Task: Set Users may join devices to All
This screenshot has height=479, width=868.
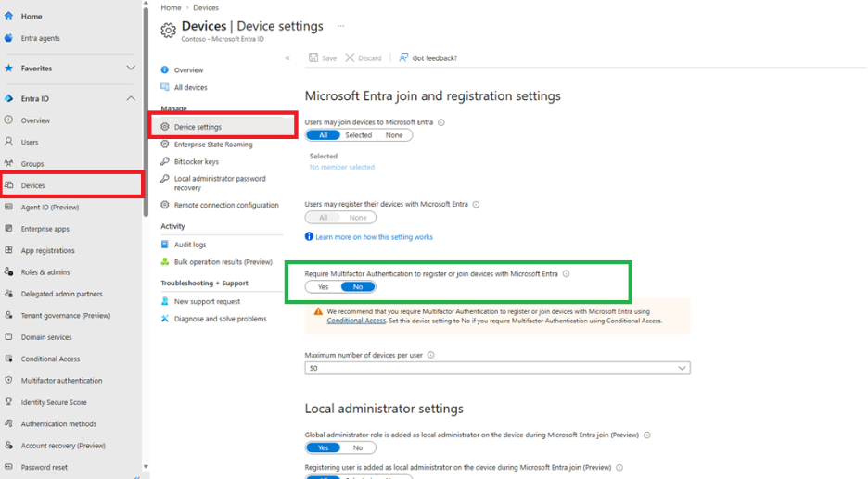Action: coord(323,135)
